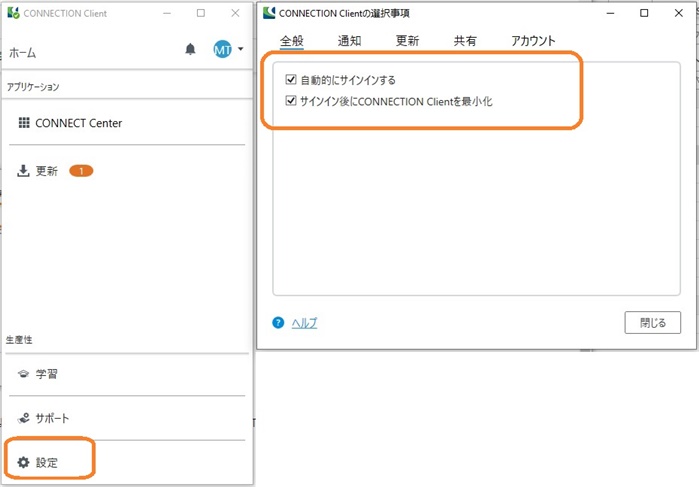Click the orange update count badge

[81, 171]
